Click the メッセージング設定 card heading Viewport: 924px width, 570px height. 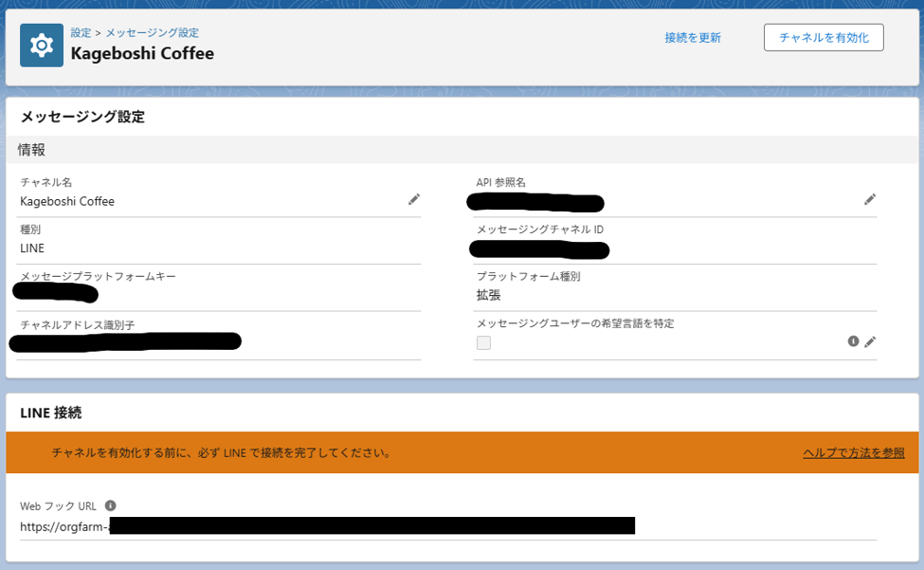pos(82,117)
